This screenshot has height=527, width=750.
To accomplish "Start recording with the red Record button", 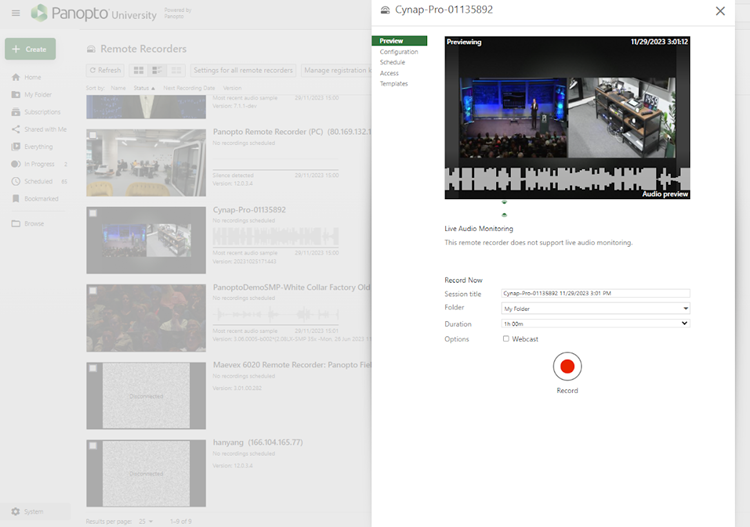I will (x=567, y=366).
